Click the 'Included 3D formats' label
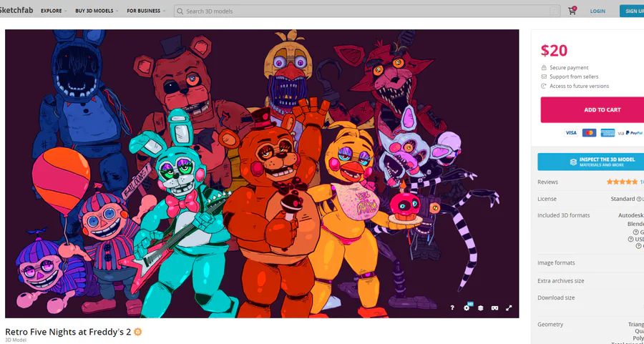Image resolution: width=644 pixels, height=344 pixels. click(x=564, y=215)
